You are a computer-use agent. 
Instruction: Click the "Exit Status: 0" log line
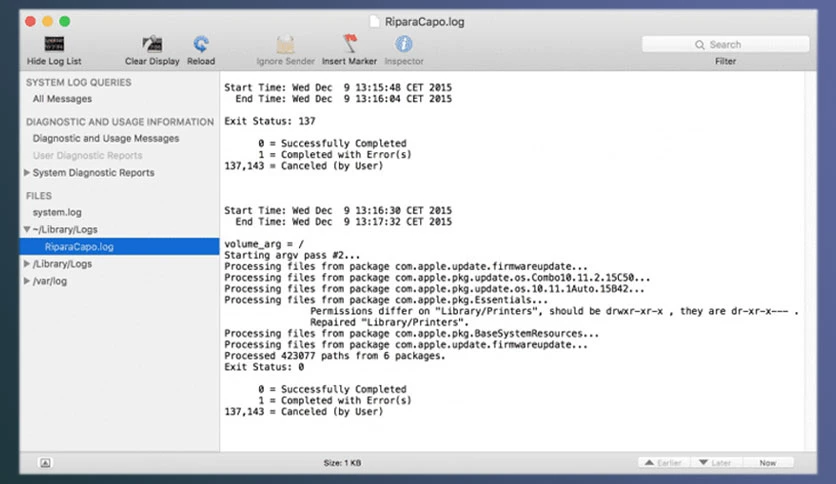tap(264, 367)
